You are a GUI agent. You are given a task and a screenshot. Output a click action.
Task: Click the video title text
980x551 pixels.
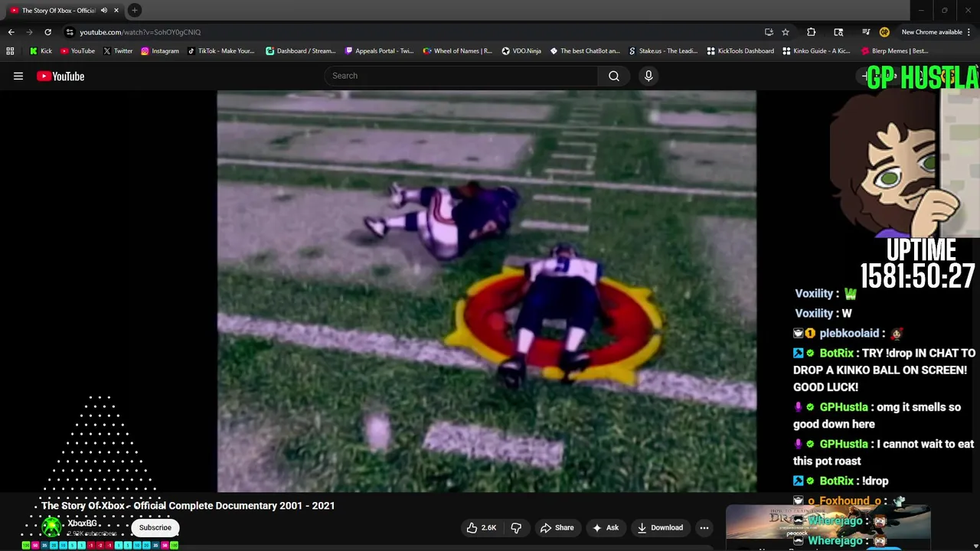188,506
